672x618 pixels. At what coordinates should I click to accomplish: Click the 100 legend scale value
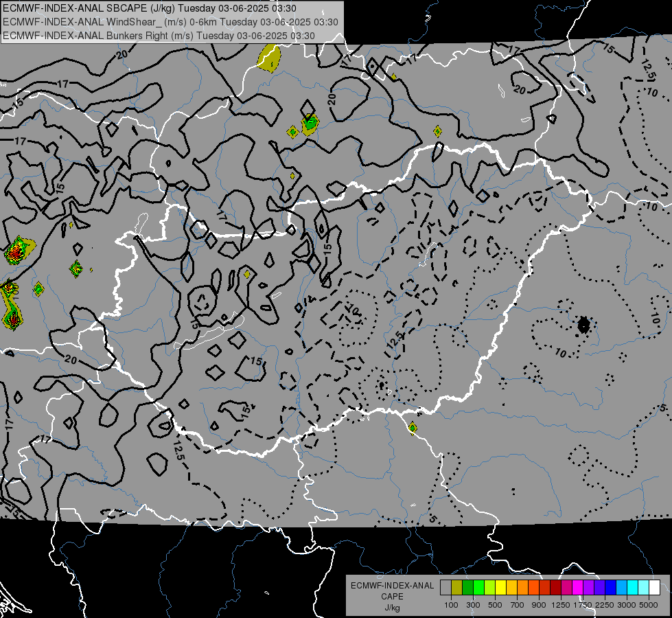[451, 605]
